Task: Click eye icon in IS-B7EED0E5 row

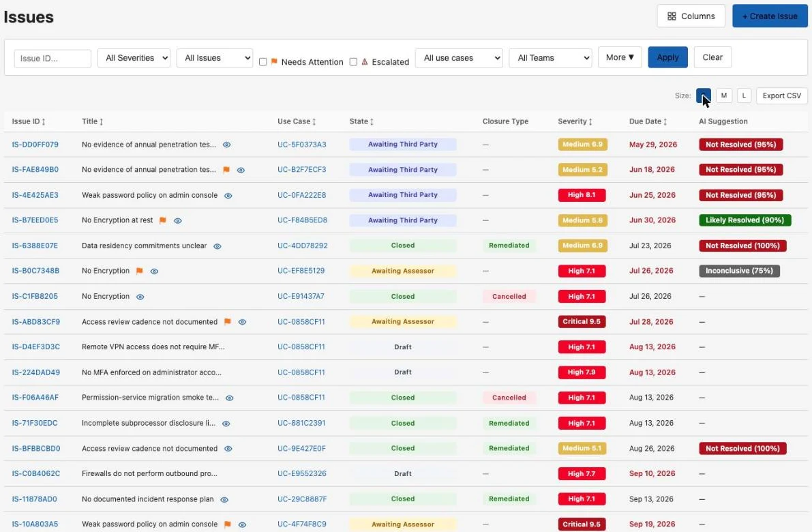Action: tap(178, 221)
